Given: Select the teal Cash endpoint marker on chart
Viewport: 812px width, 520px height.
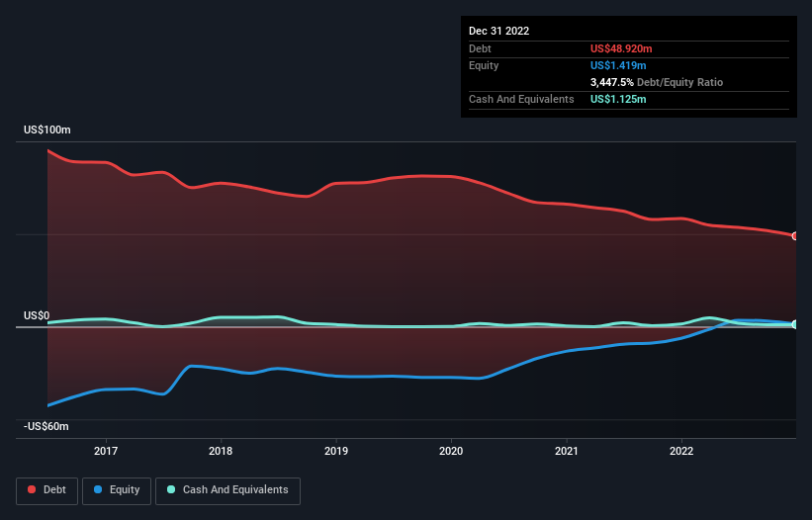Looking at the screenshot, I should (x=795, y=324).
